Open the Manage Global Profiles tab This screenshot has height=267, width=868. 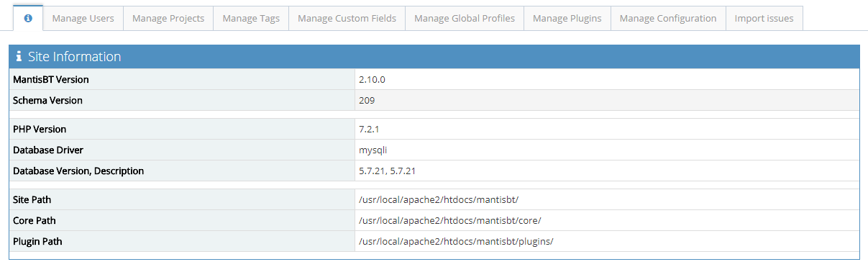(465, 18)
